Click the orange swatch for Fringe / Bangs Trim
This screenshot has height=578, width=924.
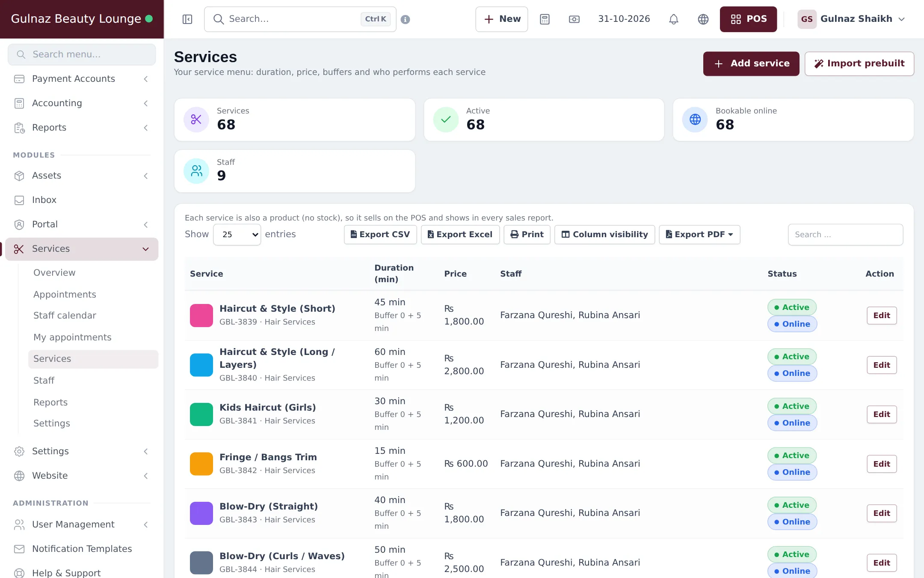(201, 464)
